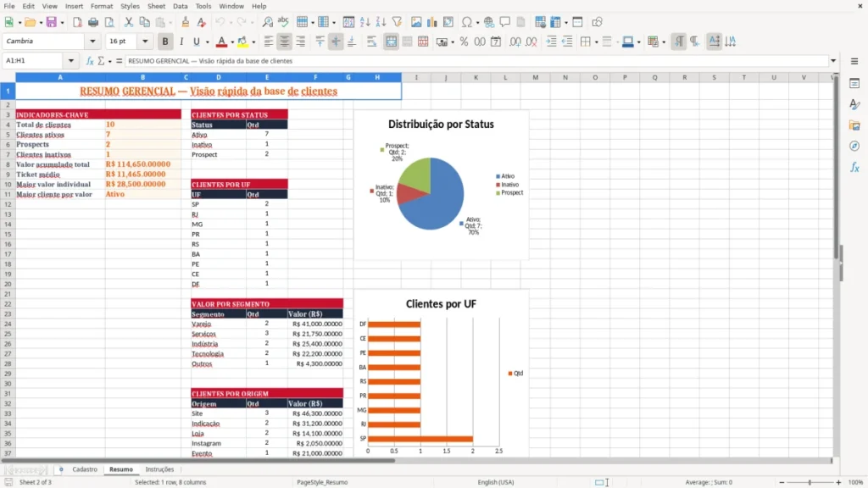Toggle Align Right button

click(x=301, y=42)
